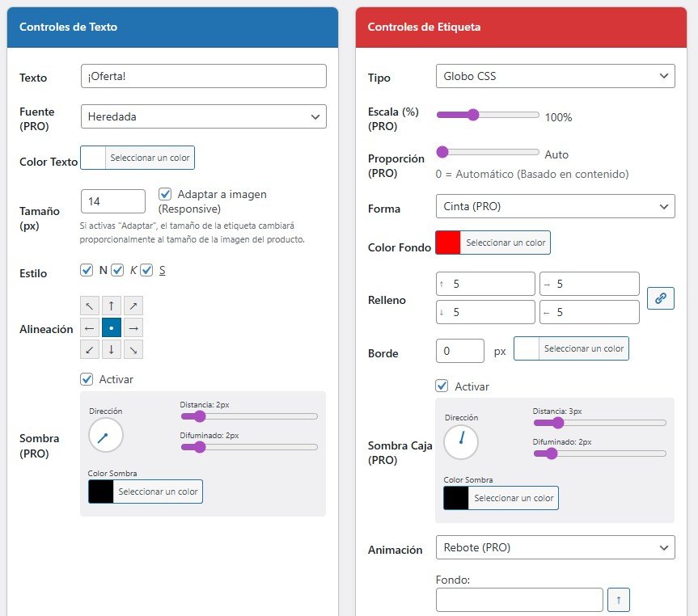Click Seleccionar un color for Borde

point(583,348)
